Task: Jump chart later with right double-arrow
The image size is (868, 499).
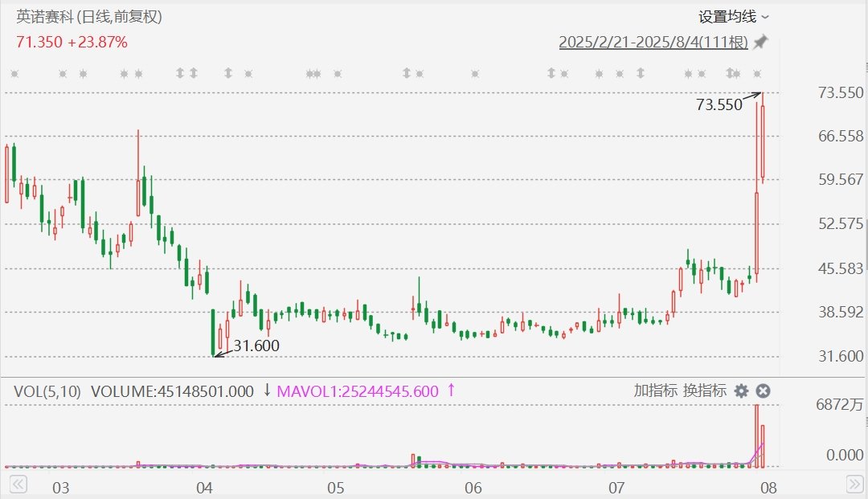Action: (855, 485)
